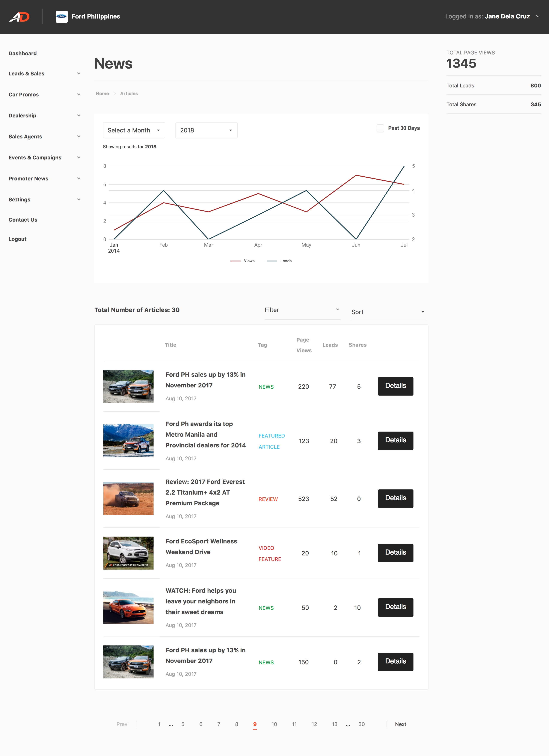This screenshot has width=549, height=756.
Task: Click Total Shares value 345
Action: 536,105
